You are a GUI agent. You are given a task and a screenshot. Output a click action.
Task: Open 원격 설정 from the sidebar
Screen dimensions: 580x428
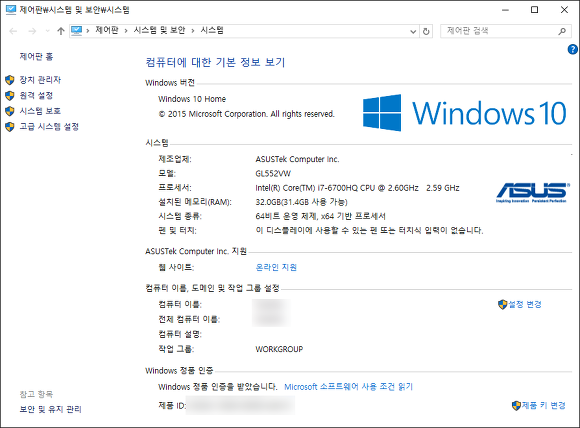(x=36, y=95)
